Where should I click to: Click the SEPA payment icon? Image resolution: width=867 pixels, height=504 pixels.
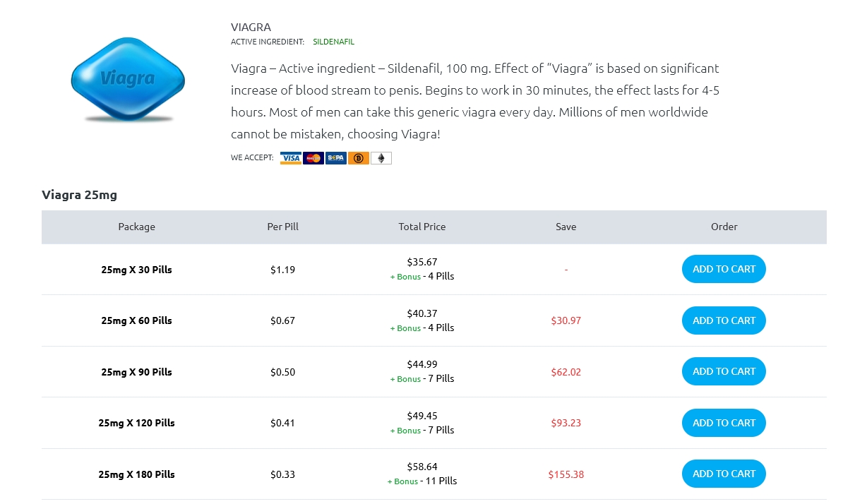[336, 158]
